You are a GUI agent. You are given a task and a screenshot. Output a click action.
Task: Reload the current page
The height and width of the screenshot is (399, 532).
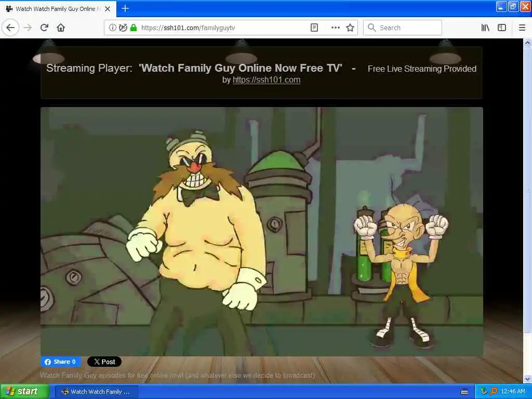44,28
